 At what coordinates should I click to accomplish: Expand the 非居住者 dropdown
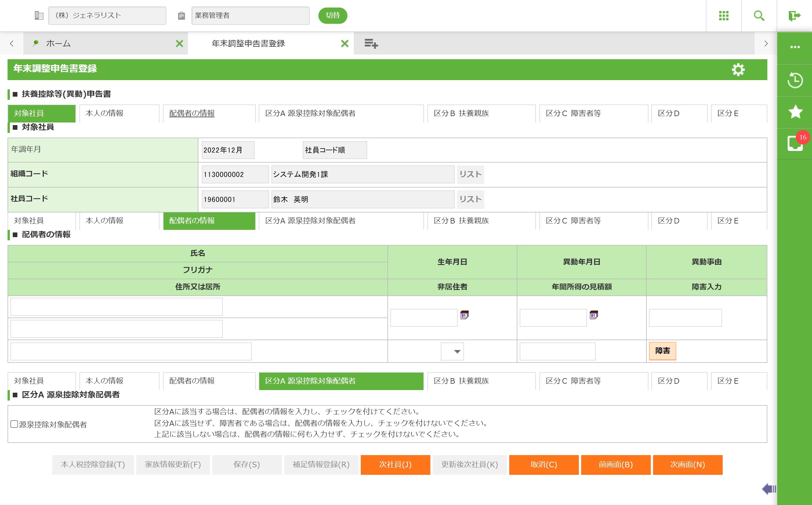pyautogui.click(x=452, y=351)
